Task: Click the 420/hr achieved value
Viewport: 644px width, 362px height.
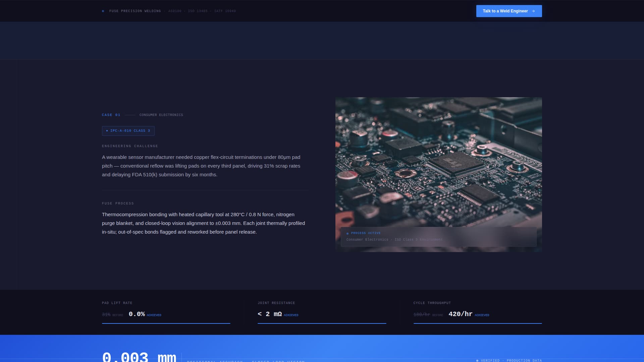Action: (x=461, y=314)
